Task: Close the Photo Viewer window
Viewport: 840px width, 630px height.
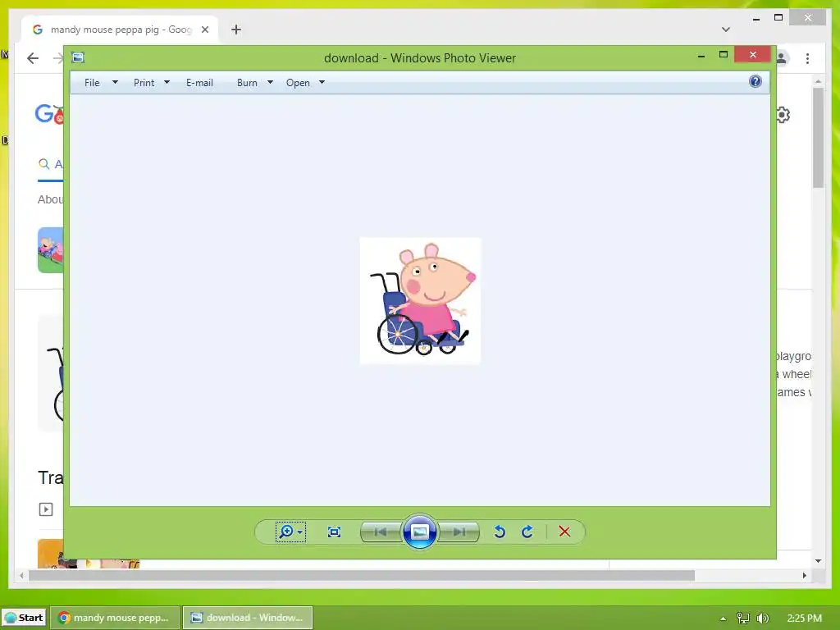Action: 753,55
